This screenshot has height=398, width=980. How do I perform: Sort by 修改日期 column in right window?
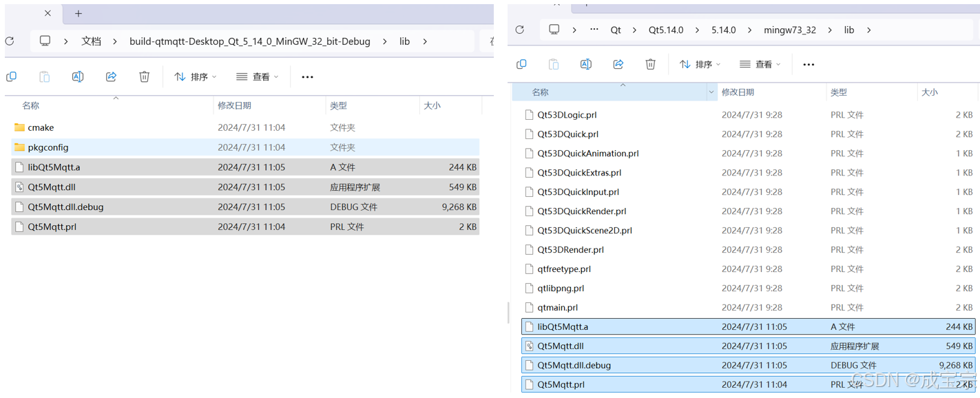pyautogui.click(x=738, y=92)
